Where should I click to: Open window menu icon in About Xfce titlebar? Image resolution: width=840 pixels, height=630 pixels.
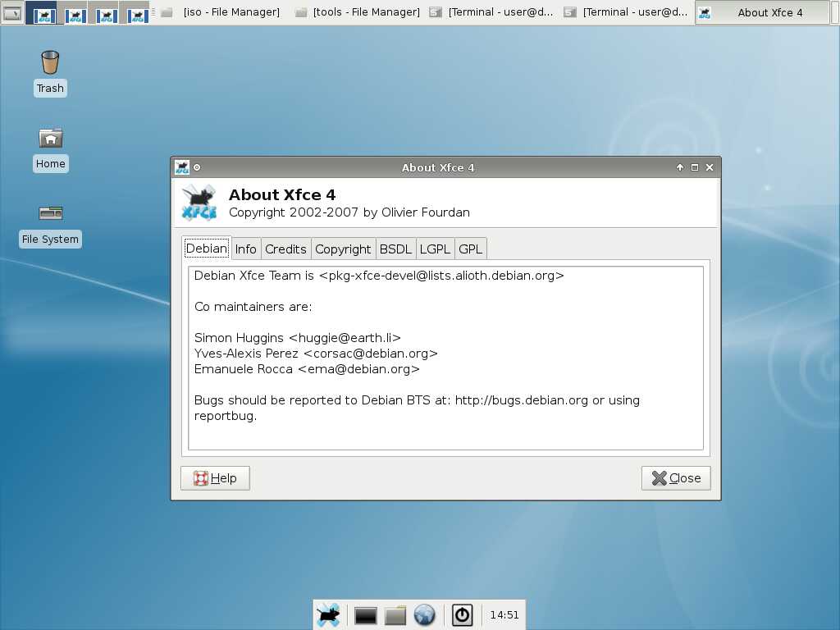[x=182, y=167]
